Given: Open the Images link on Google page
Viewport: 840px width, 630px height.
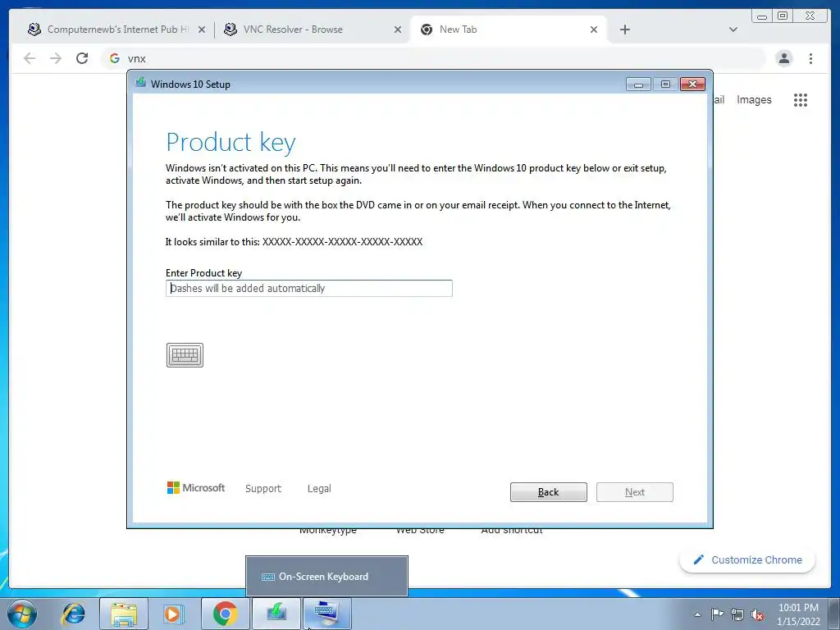Looking at the screenshot, I should (x=754, y=99).
